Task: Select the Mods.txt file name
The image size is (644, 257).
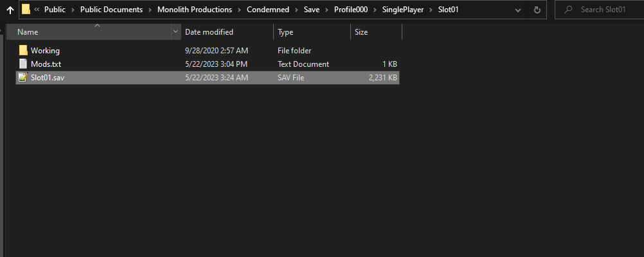Action: coord(46,64)
